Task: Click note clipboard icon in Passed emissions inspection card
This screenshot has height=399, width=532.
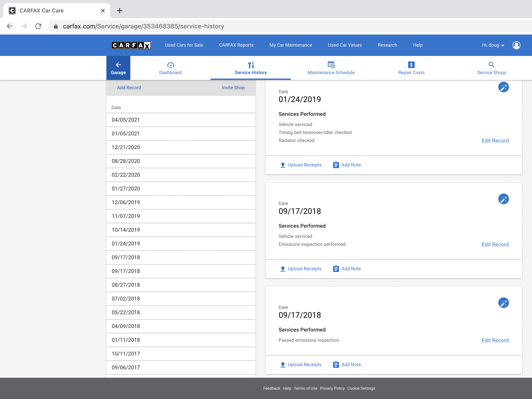Action: pos(336,365)
